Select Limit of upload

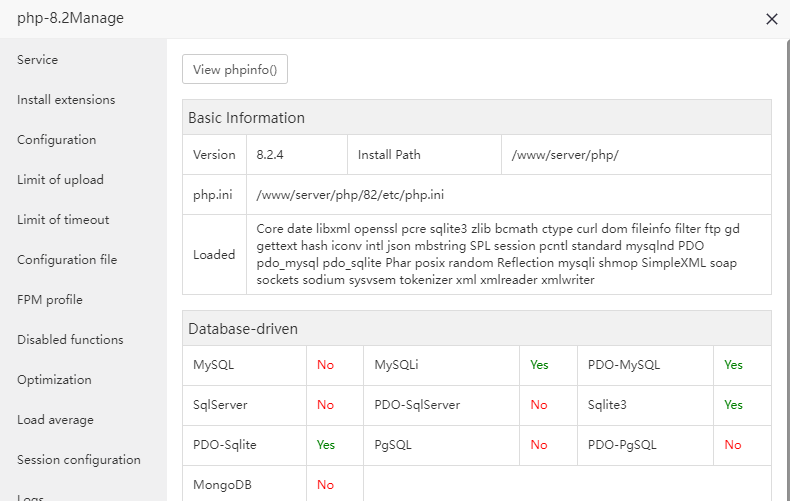pos(60,180)
